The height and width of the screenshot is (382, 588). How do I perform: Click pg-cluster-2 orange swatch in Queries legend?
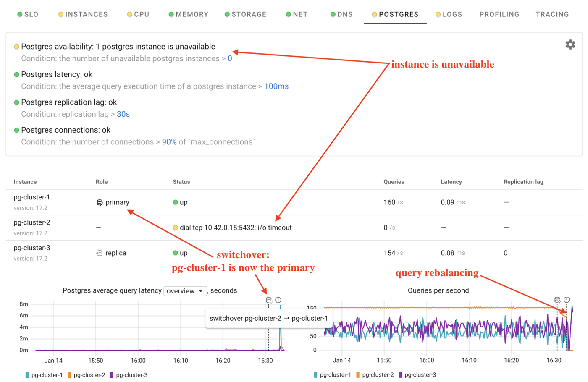[x=358, y=375]
